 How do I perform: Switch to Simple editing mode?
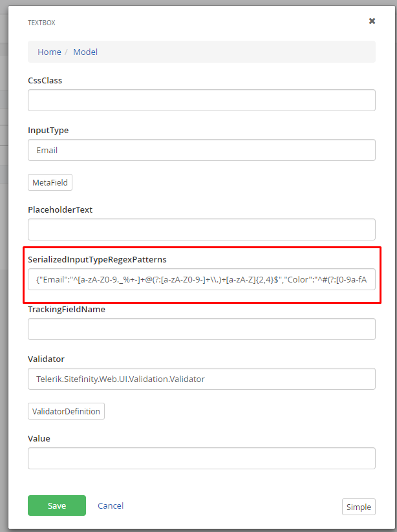pyautogui.click(x=358, y=507)
